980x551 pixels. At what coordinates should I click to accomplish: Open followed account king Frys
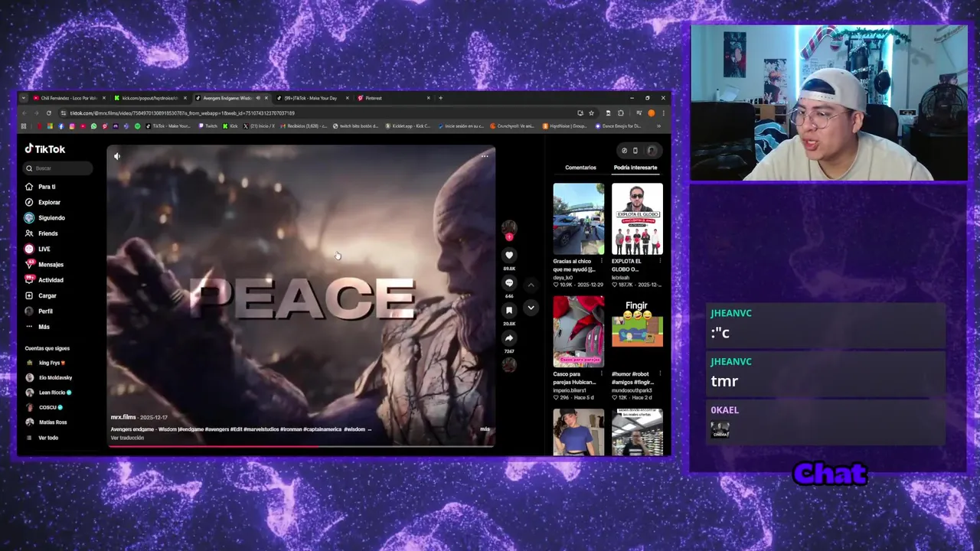tap(47, 363)
